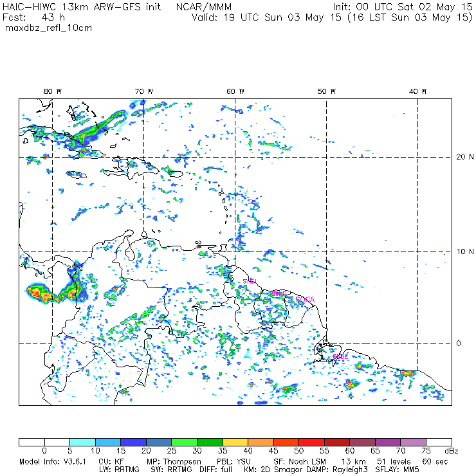Click the blue 15–20 dBZ color swatch
The height and width of the screenshot is (476, 476).
(x=134, y=442)
